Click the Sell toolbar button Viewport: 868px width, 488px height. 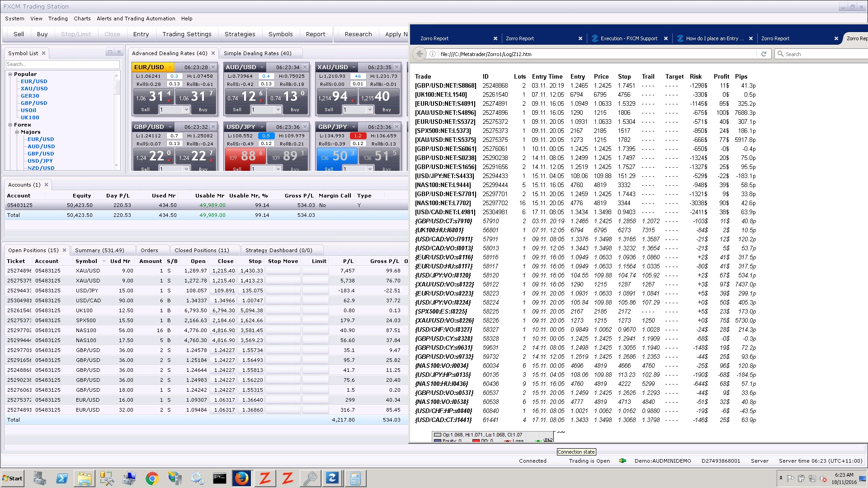pos(19,34)
